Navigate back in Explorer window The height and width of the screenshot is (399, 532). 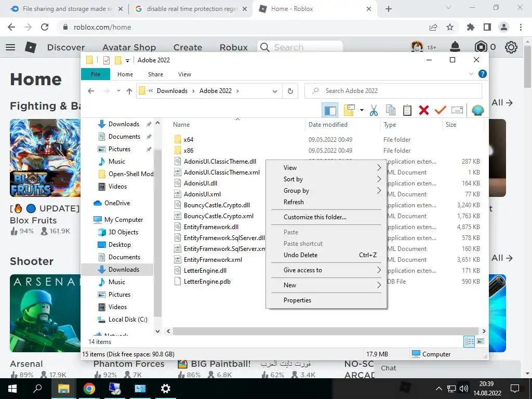point(91,91)
